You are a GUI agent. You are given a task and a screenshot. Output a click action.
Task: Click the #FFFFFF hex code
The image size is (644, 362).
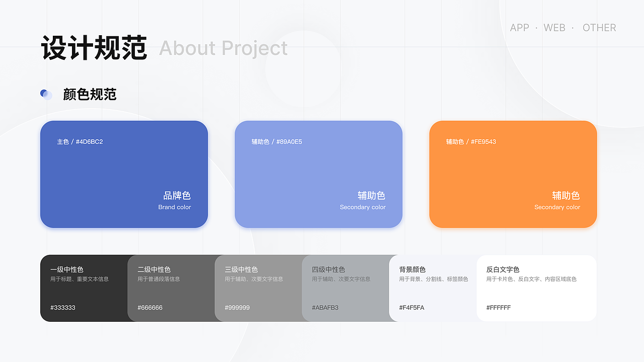click(x=499, y=307)
